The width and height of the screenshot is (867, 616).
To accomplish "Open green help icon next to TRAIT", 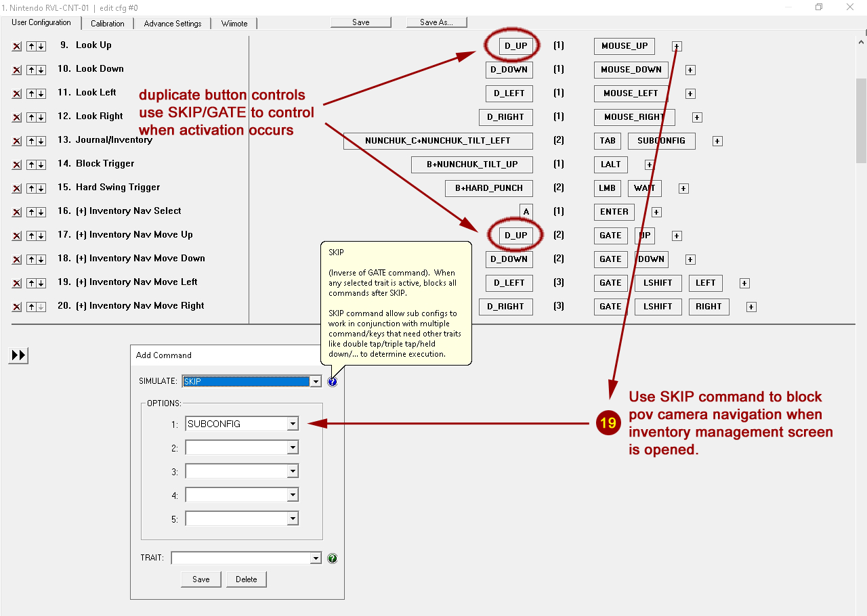I will pyautogui.click(x=332, y=558).
